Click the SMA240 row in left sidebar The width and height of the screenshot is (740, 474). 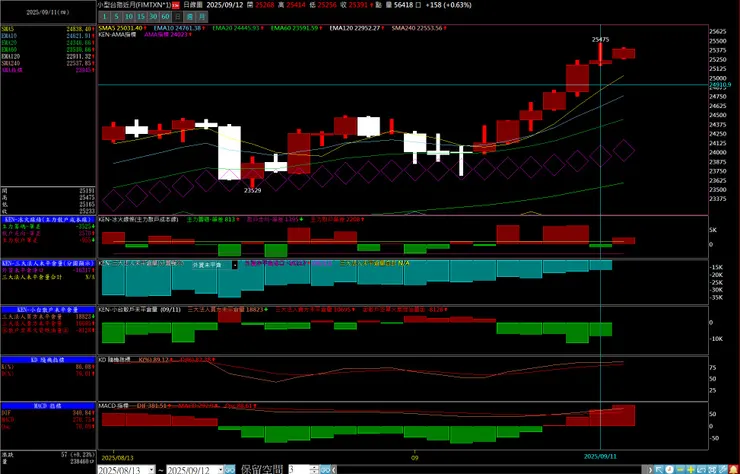tap(48, 63)
